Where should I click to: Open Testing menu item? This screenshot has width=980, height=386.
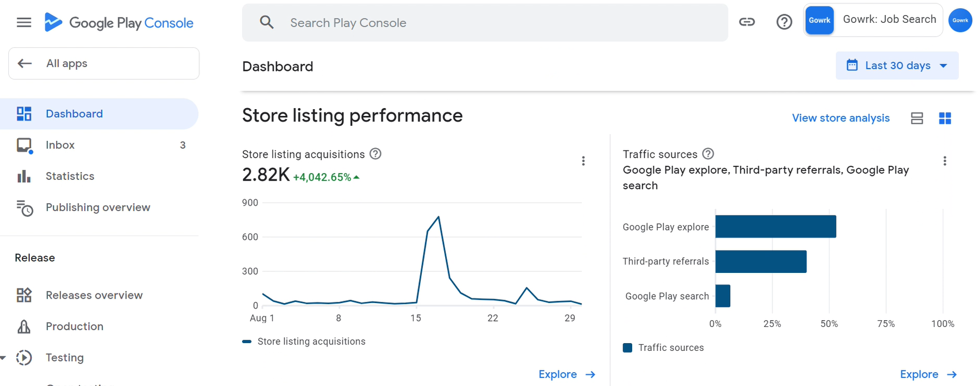(x=99, y=358)
